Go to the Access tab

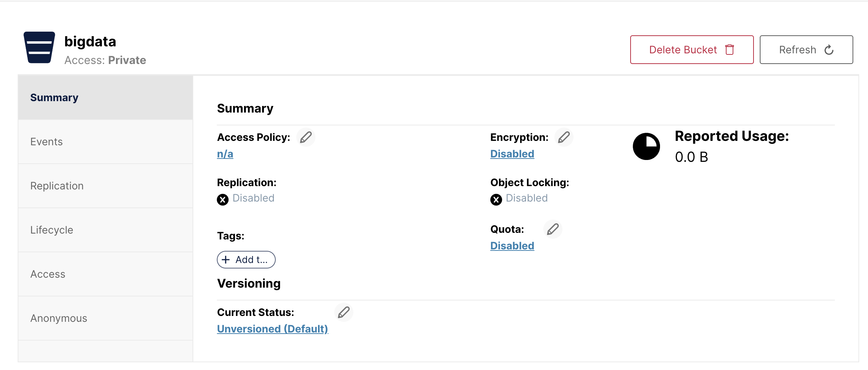click(x=106, y=274)
